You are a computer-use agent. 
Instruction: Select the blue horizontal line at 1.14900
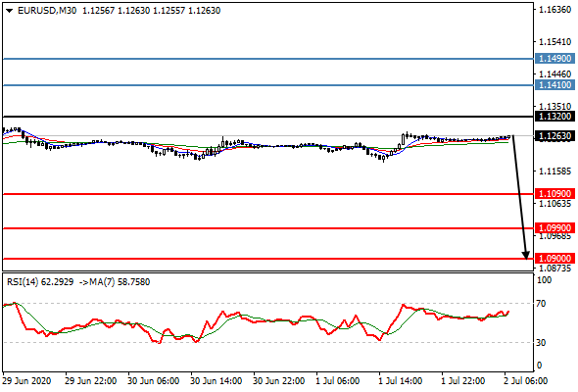click(268, 59)
